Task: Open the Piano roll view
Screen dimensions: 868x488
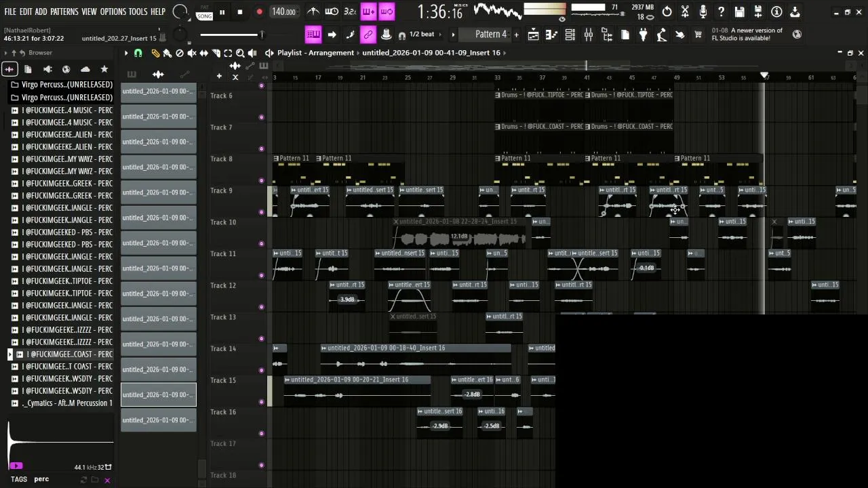Action: point(552,35)
